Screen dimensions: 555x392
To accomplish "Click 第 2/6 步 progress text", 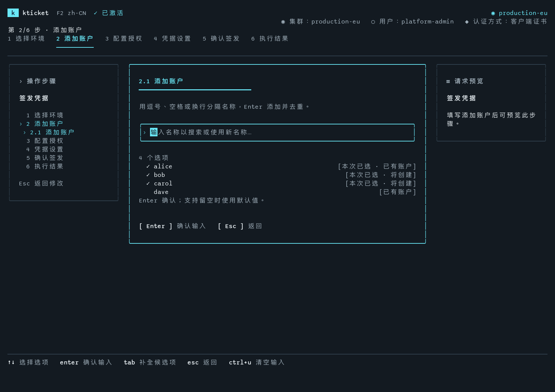I will point(24,30).
